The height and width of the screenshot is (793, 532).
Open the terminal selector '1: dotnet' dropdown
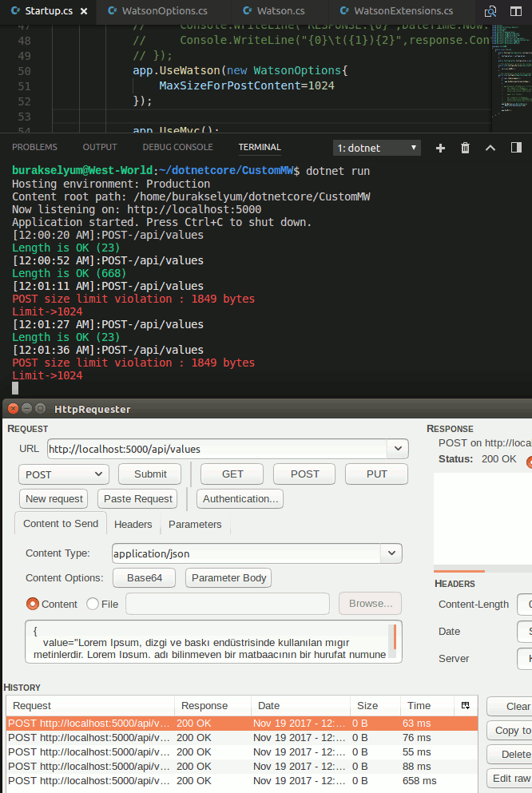(376, 148)
